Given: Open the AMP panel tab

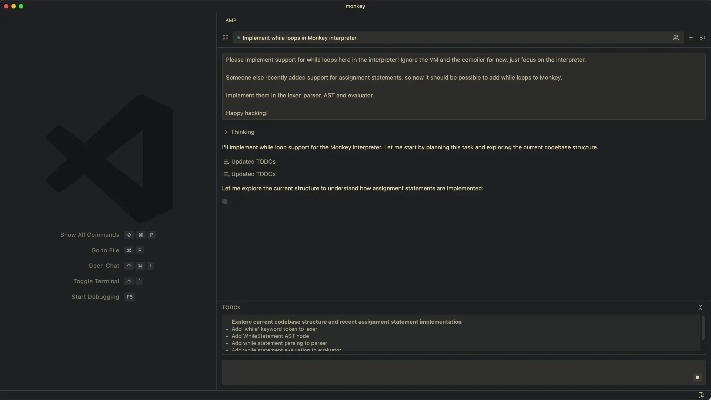Looking at the screenshot, I should [230, 20].
